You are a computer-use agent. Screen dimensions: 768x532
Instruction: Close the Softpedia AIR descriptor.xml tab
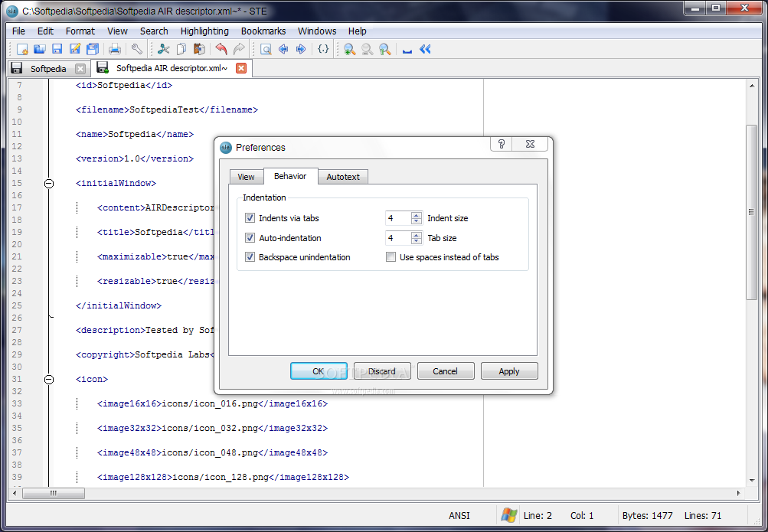click(241, 68)
